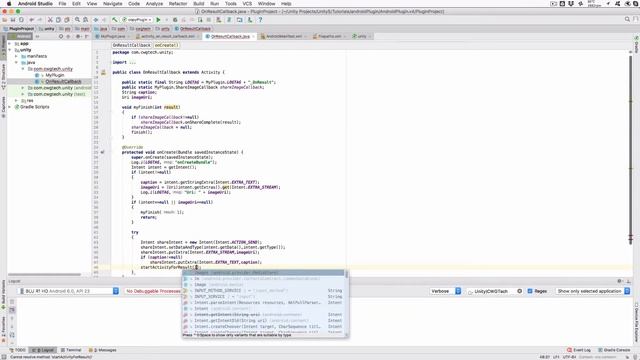Open the Terminal tool window tab
The width and height of the screenshot is (640, 360).
71,350
